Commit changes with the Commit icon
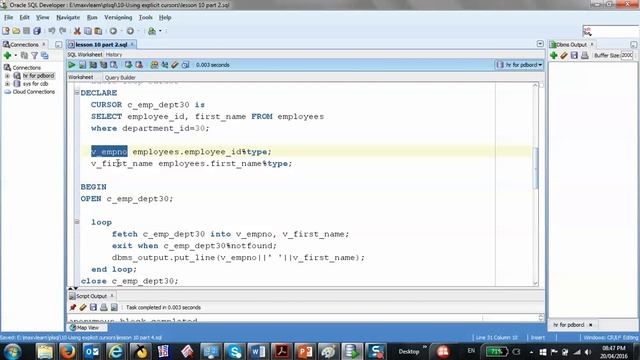The image size is (640, 360). click(128, 65)
